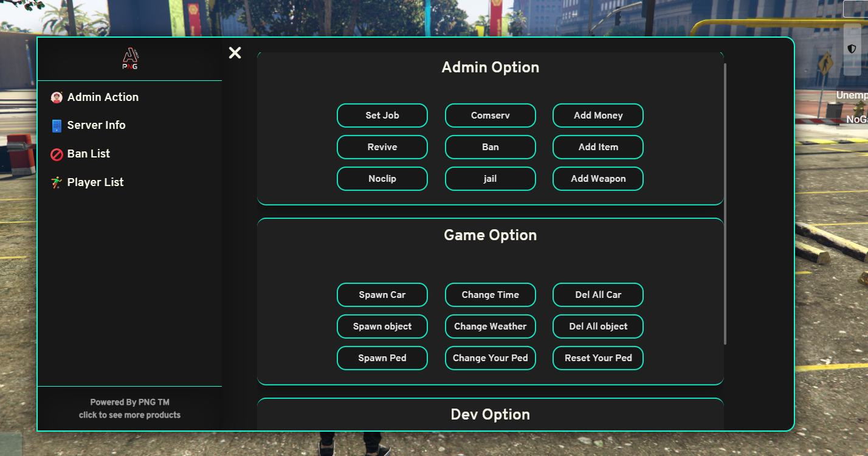Open the Player List menu item
868x456 pixels.
(95, 182)
